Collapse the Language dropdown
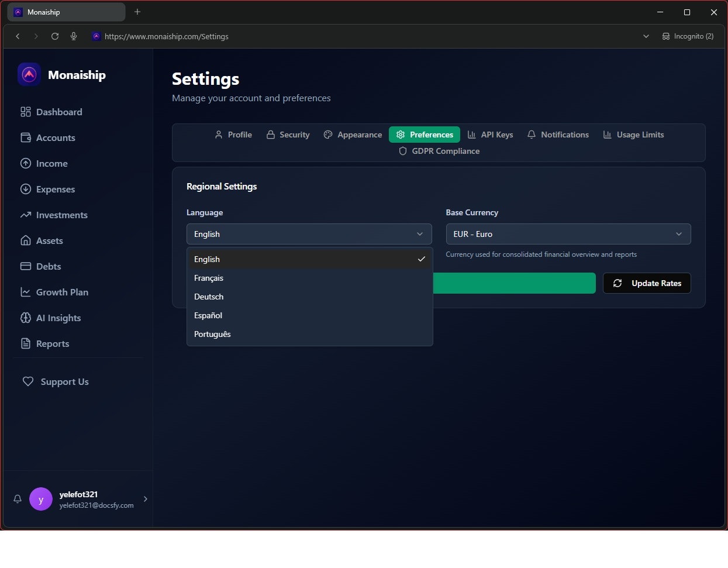 point(309,234)
